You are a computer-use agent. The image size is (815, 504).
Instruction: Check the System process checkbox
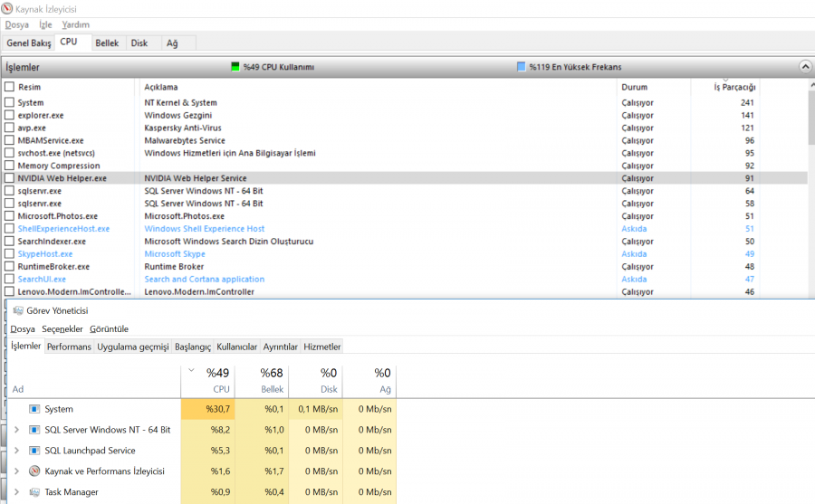point(9,102)
